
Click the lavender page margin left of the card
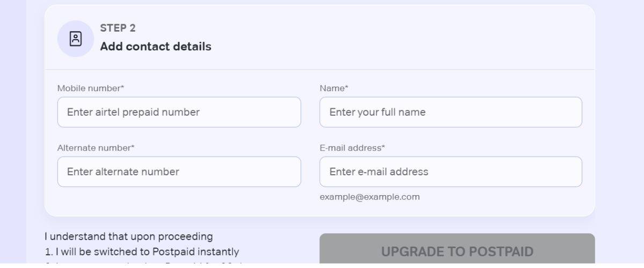[x=13, y=134]
